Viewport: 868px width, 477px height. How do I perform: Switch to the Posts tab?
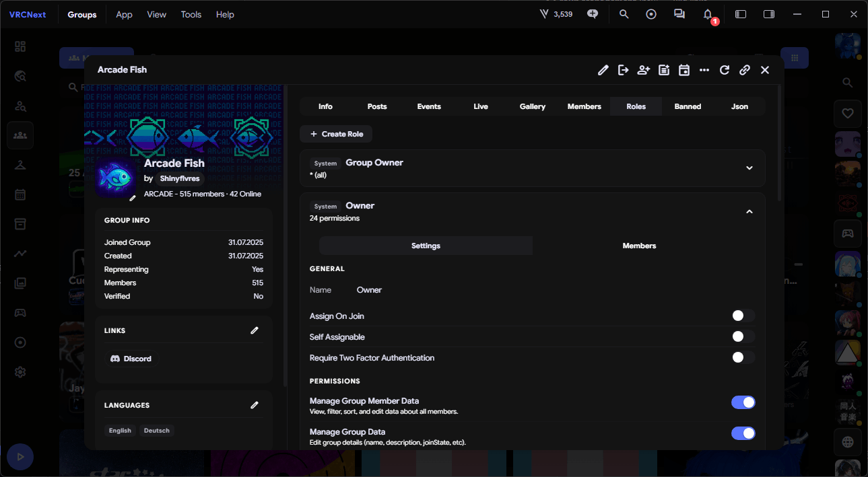pos(377,106)
